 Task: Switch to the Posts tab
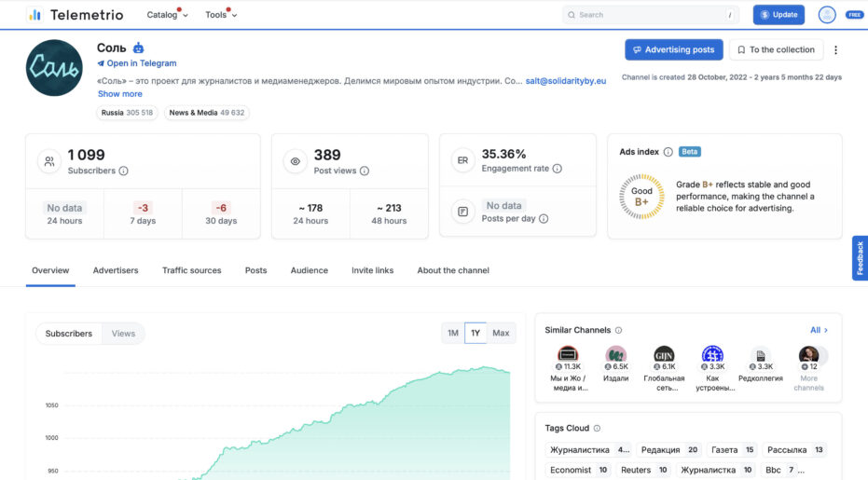point(255,270)
